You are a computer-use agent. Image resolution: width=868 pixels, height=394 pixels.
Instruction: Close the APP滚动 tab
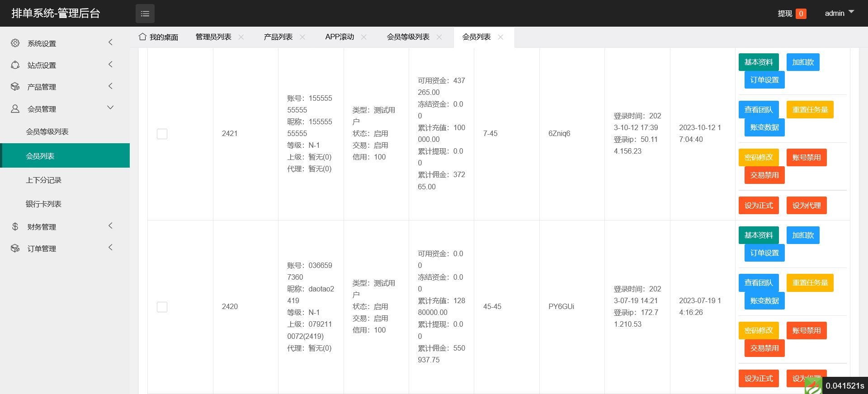pyautogui.click(x=364, y=37)
